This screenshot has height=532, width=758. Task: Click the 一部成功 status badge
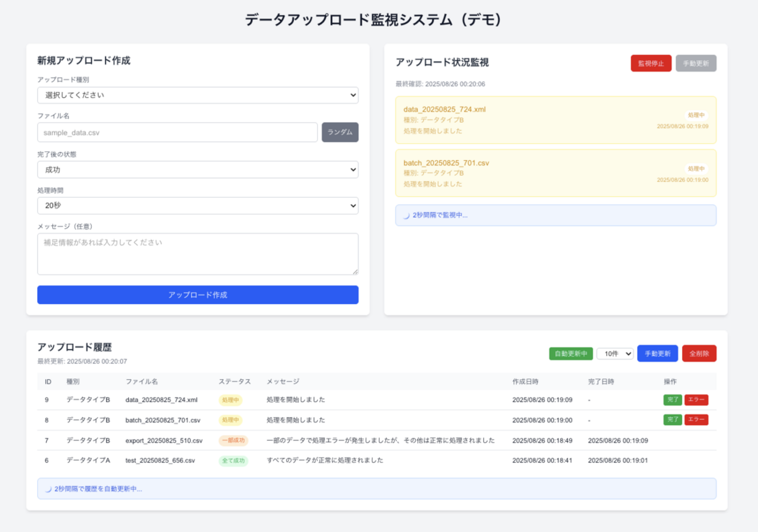233,441
